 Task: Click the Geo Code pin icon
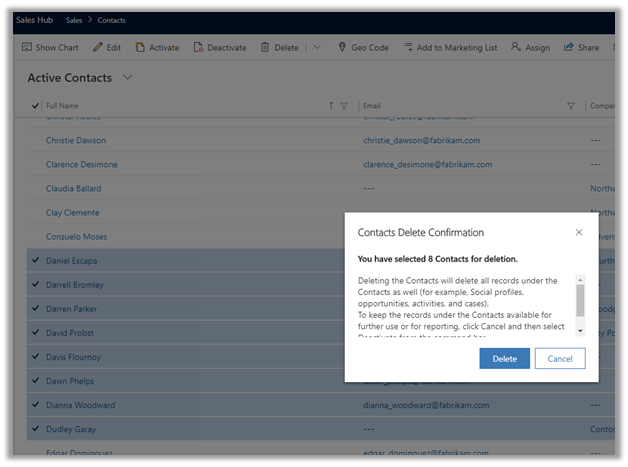click(343, 47)
